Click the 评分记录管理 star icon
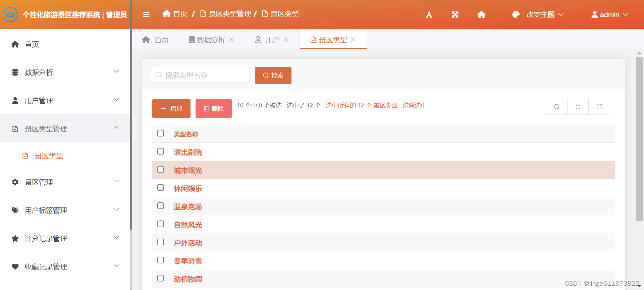This screenshot has width=644, height=290. click(x=15, y=239)
